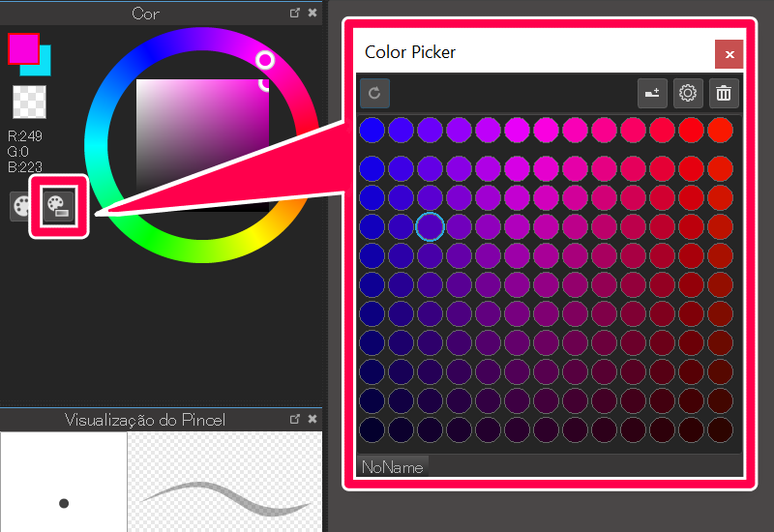Click the hue ring handle on color wheel
This screenshot has height=532, width=774.
[265, 60]
